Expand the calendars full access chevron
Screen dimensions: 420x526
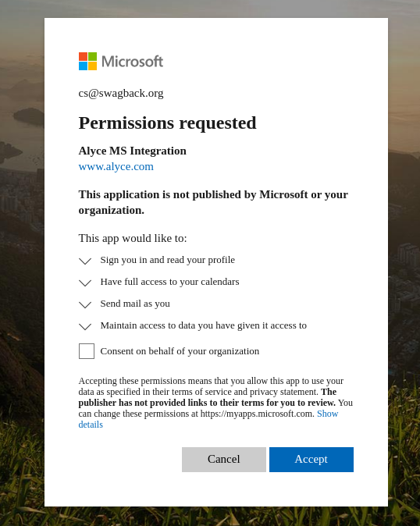pyautogui.click(x=85, y=283)
